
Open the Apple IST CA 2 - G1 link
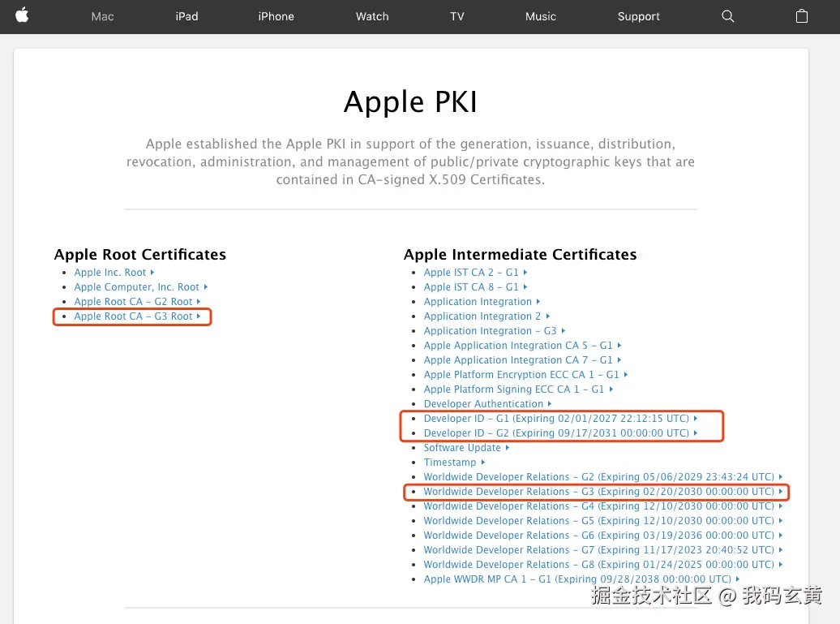tap(476, 273)
